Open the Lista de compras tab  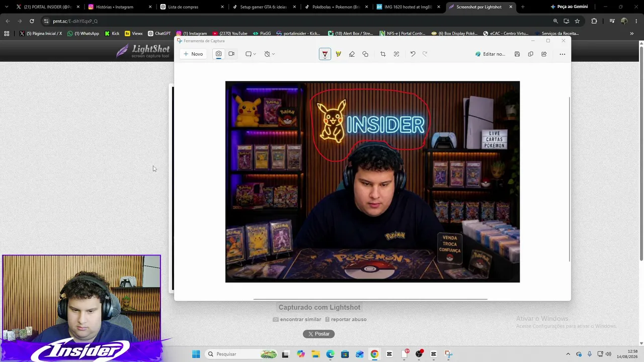(x=192, y=7)
